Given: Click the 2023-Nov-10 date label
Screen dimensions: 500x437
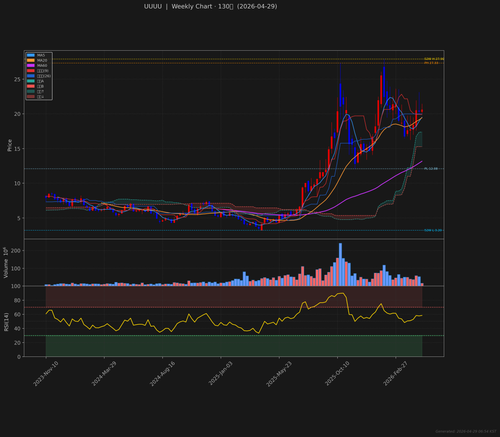Looking at the screenshot, I should 46,374.
